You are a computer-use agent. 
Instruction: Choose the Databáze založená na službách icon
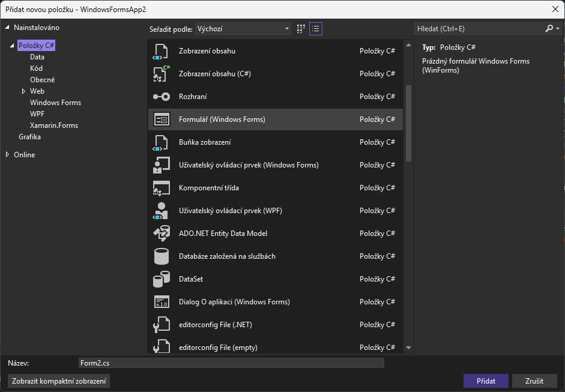(162, 256)
